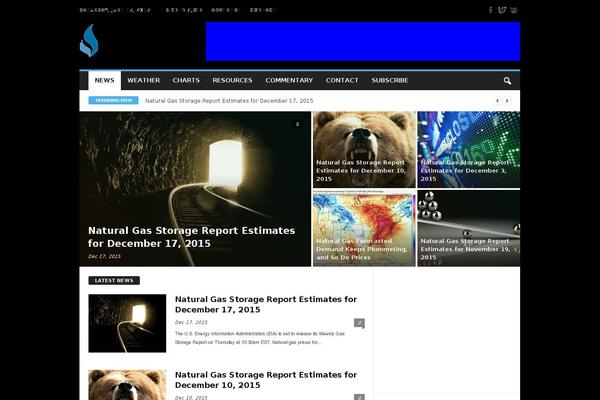The height and width of the screenshot is (400, 600).
Task: Click the Latest News label
Action: coord(114,281)
